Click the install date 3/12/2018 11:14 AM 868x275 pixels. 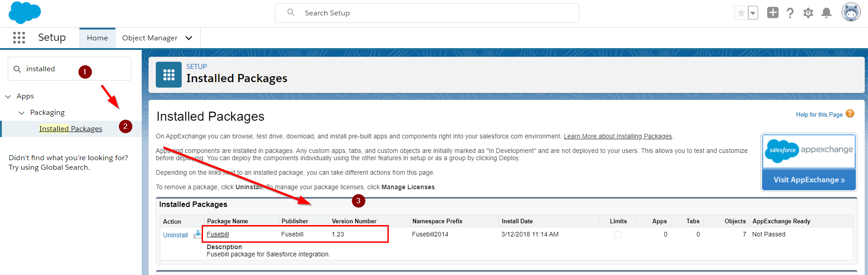pyautogui.click(x=530, y=234)
